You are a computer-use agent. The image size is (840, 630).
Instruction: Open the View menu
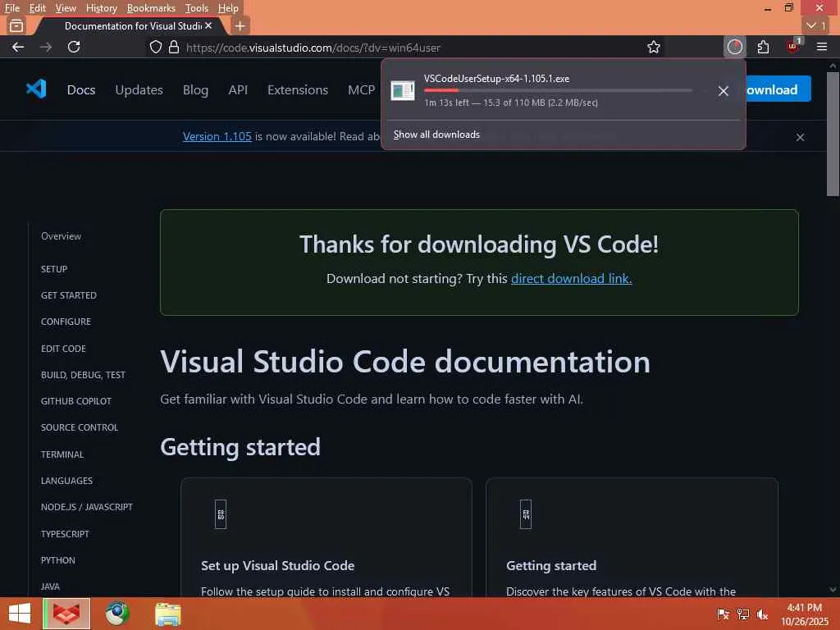[66, 8]
